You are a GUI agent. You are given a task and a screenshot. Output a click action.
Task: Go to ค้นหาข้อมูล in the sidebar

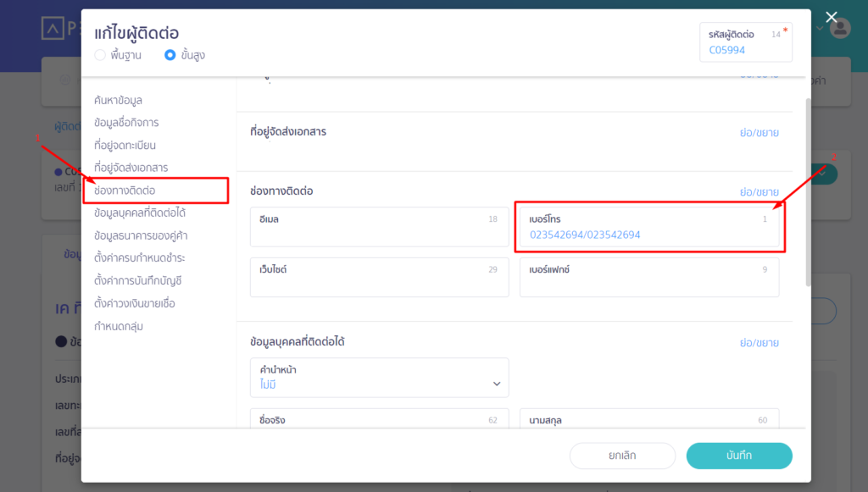coord(118,101)
